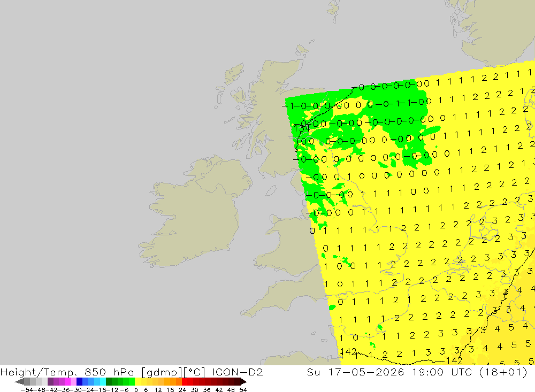Viewport: 535px width, 392px height.
Task: Click the bright green swatch above -6
Action: pyautogui.click(x=132, y=381)
